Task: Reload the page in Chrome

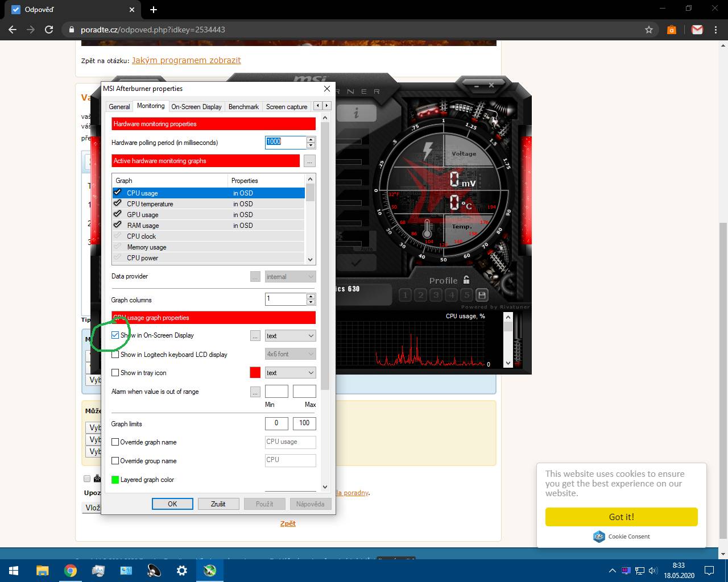Action: click(49, 30)
